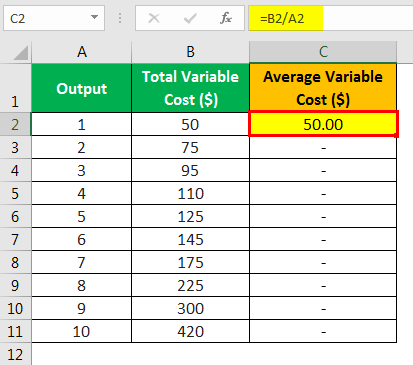The width and height of the screenshot is (413, 365).
Task: Select the dash cell C6 beside 125
Action: [323, 216]
